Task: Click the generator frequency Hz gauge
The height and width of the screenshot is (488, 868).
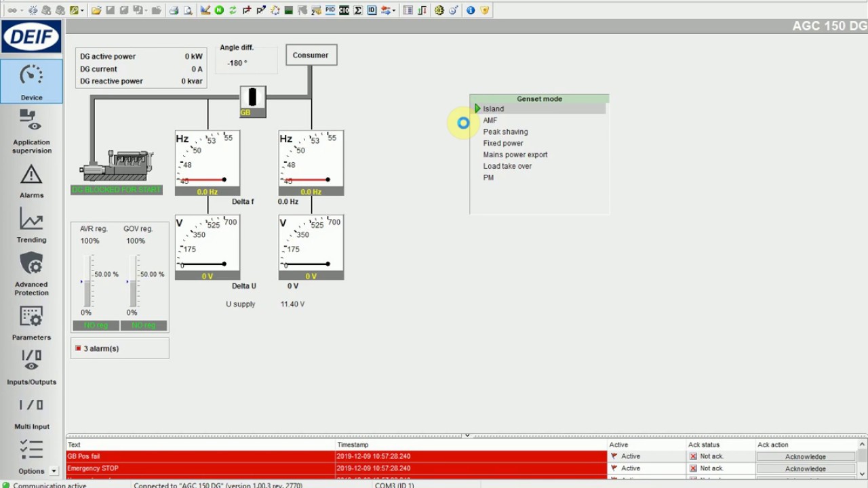Action: tap(208, 163)
